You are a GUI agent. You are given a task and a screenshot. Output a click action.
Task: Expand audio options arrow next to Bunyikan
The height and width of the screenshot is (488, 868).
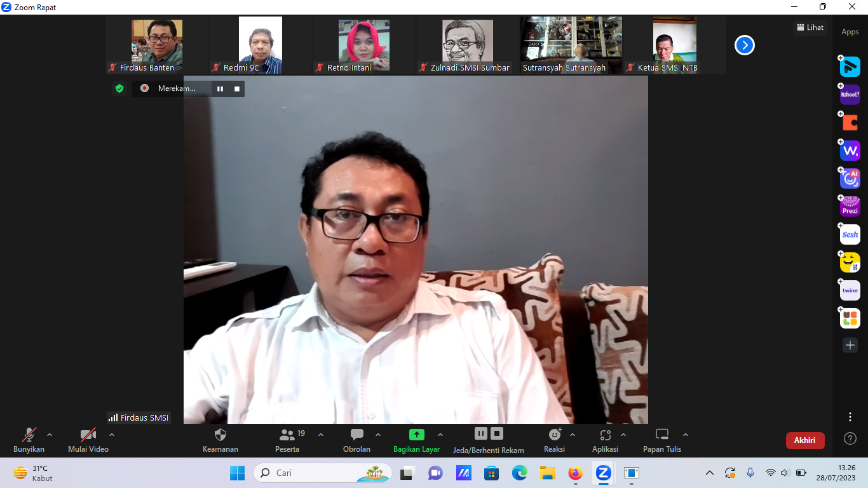(50, 435)
